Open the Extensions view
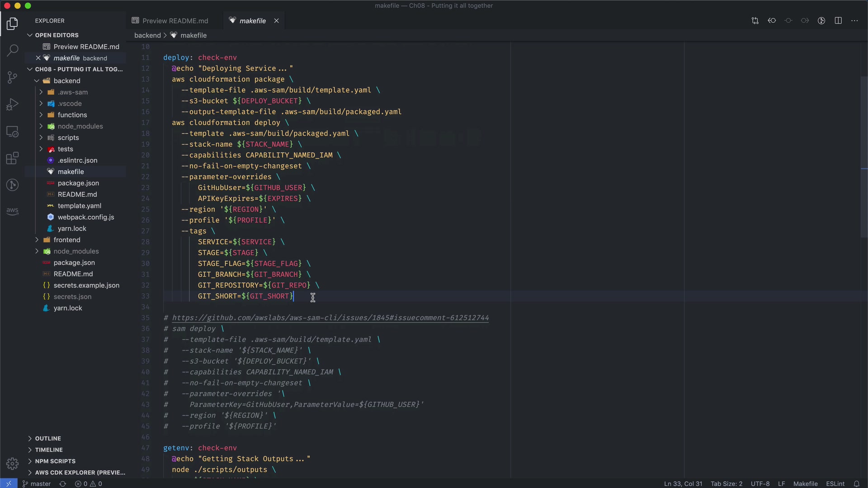The height and width of the screenshot is (488, 868). [x=12, y=158]
